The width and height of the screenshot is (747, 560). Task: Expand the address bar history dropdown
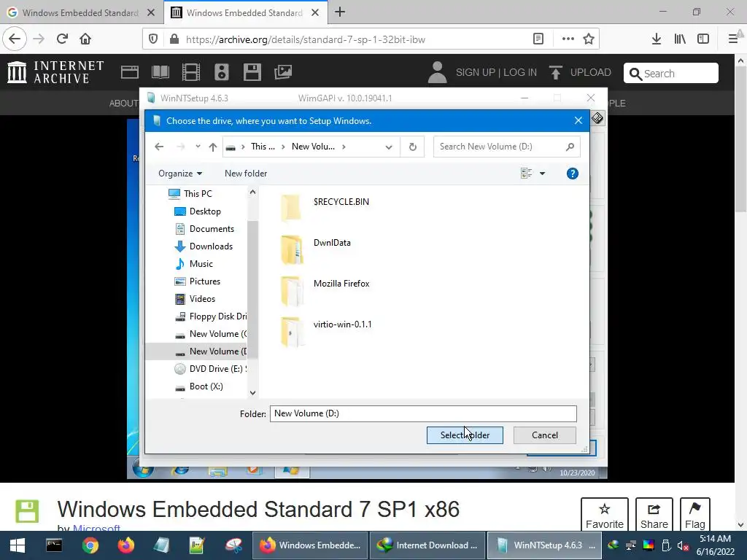coord(389,147)
